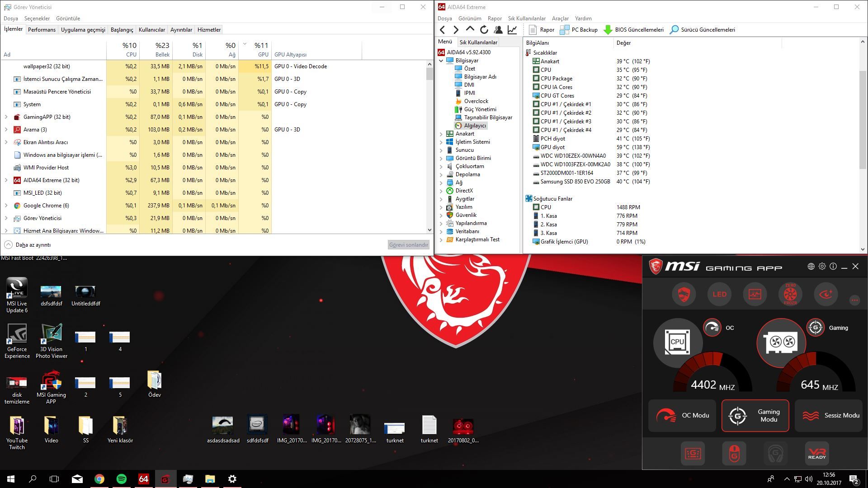868x488 pixels.
Task: Open the AIDA64 graph toolbar icon
Action: click(512, 30)
